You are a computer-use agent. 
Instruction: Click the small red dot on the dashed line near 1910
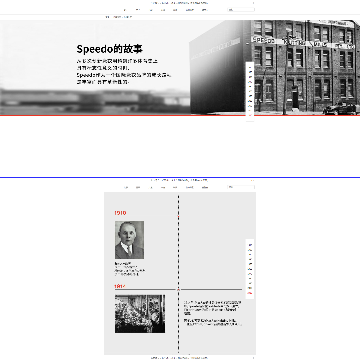pyautogui.click(x=178, y=217)
